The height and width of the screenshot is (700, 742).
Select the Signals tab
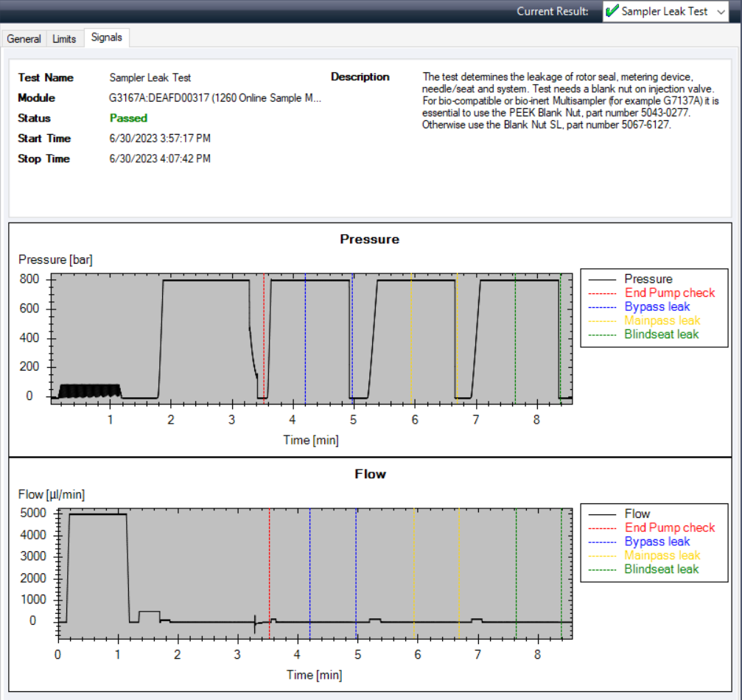[106, 37]
